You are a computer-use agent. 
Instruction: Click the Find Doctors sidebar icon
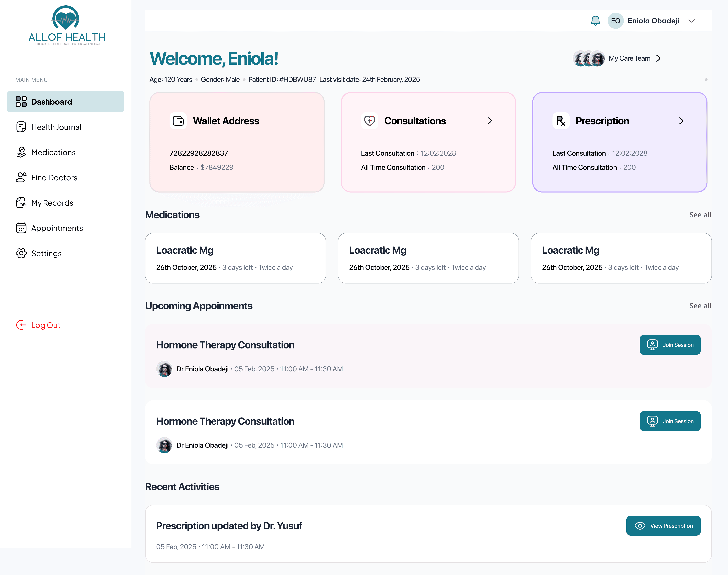tap(21, 177)
